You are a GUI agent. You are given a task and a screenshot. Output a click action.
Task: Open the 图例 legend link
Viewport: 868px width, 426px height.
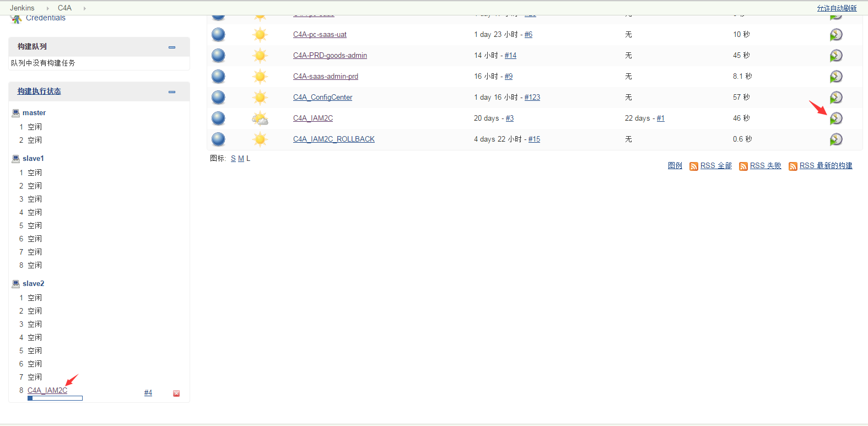pos(675,166)
